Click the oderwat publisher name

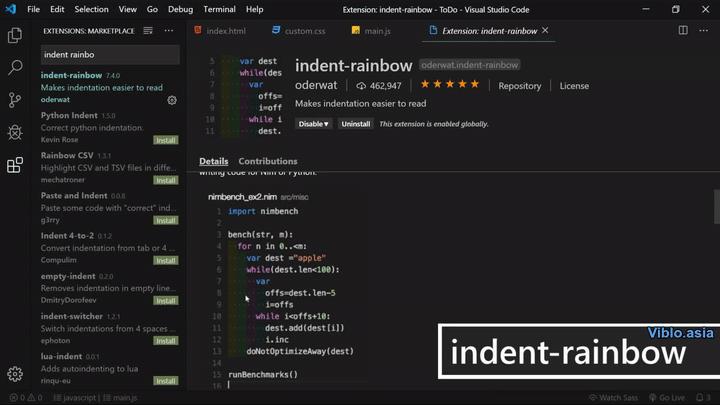316,85
